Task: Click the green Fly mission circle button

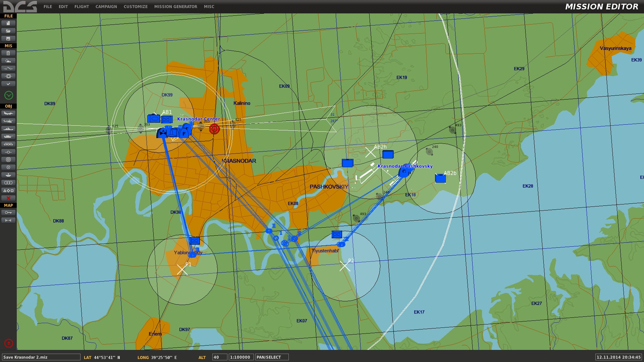Action: click(9, 96)
